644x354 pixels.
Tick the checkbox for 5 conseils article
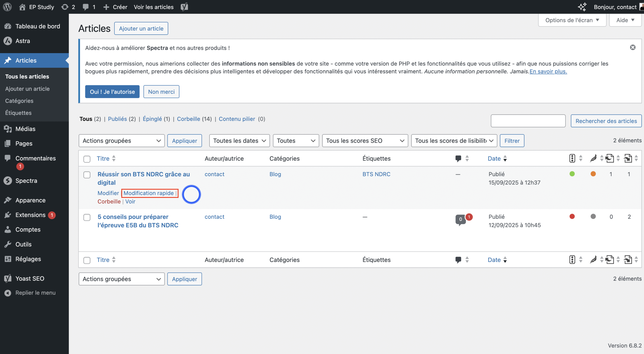click(87, 217)
